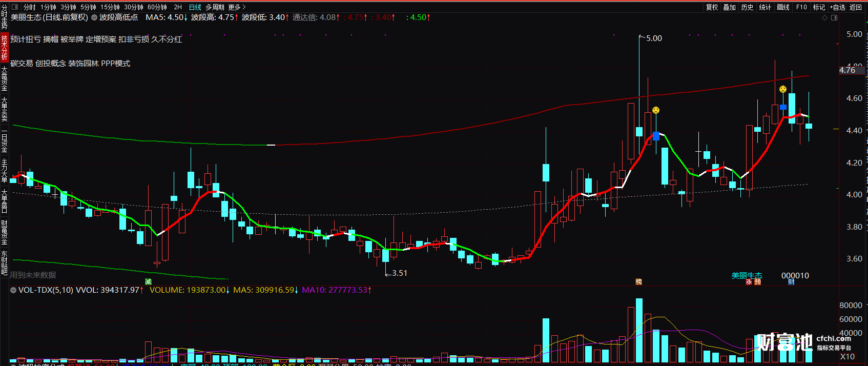Open 多周期 multi-period view
Viewport: 868px width, 366px height.
click(x=215, y=7)
